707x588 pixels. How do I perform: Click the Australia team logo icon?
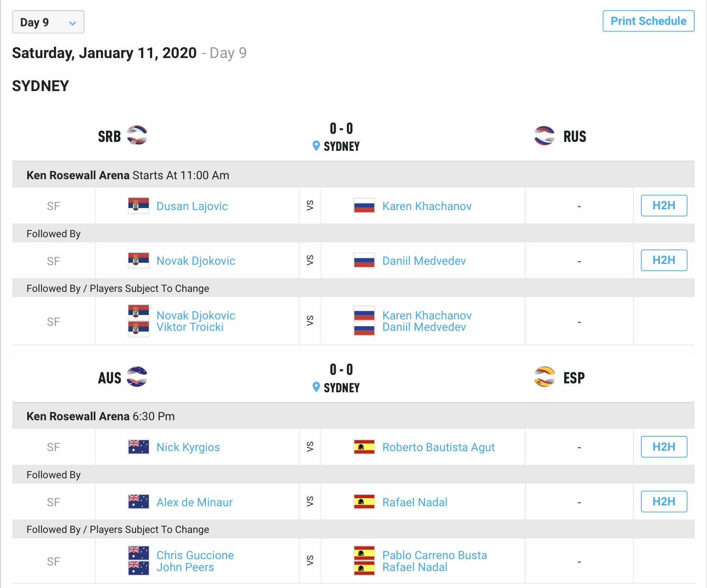[x=137, y=377]
